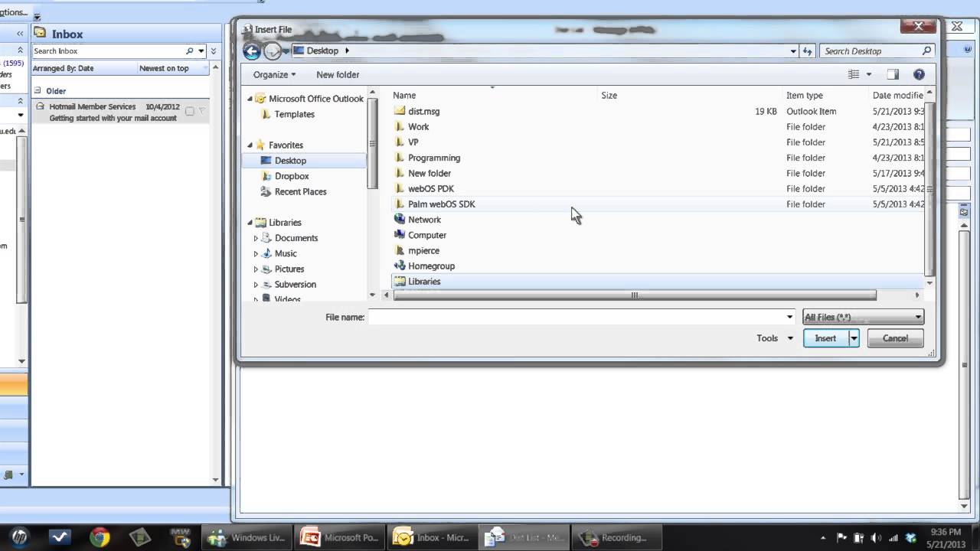Click the Search Inbox field in Outlook

[107, 51]
